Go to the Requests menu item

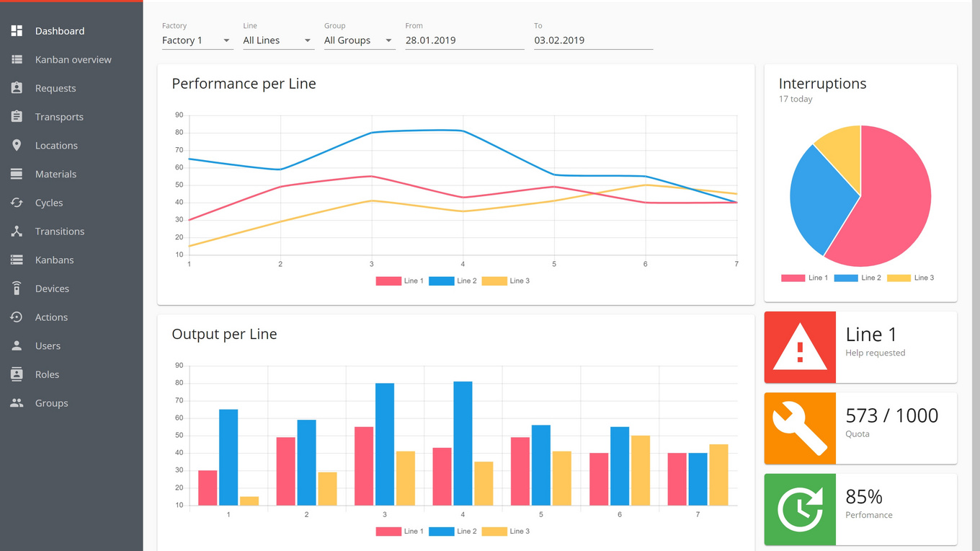[x=55, y=88]
